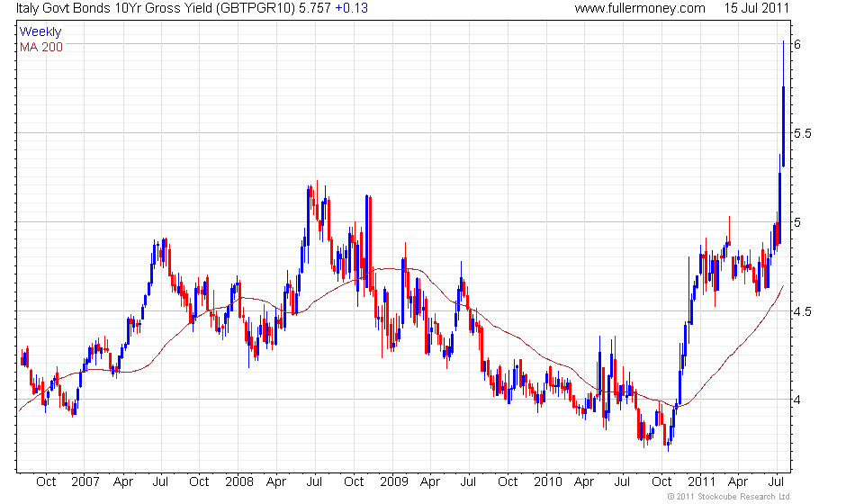Click the 5.5 y-axis label
The image size is (864, 504).
802,133
